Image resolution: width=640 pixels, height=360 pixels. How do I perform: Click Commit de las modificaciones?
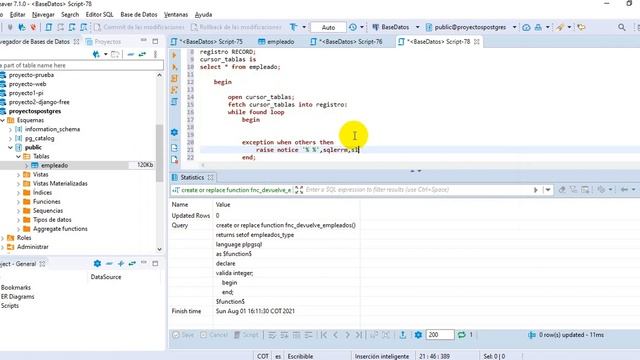point(139,27)
